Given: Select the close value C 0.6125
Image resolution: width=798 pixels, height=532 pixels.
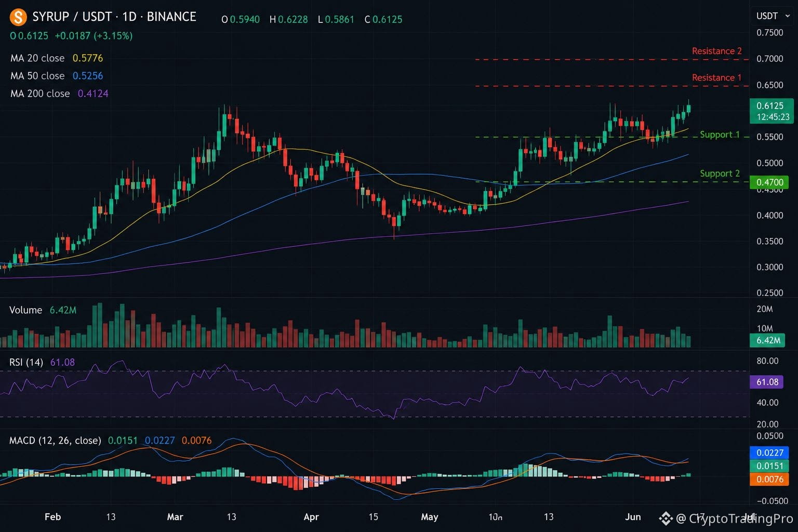Looking at the screenshot, I should [383, 20].
